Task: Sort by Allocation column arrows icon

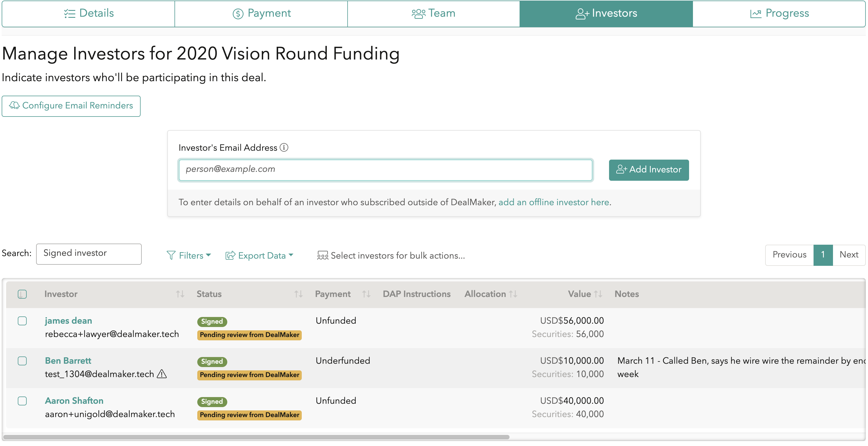Action: coord(513,294)
